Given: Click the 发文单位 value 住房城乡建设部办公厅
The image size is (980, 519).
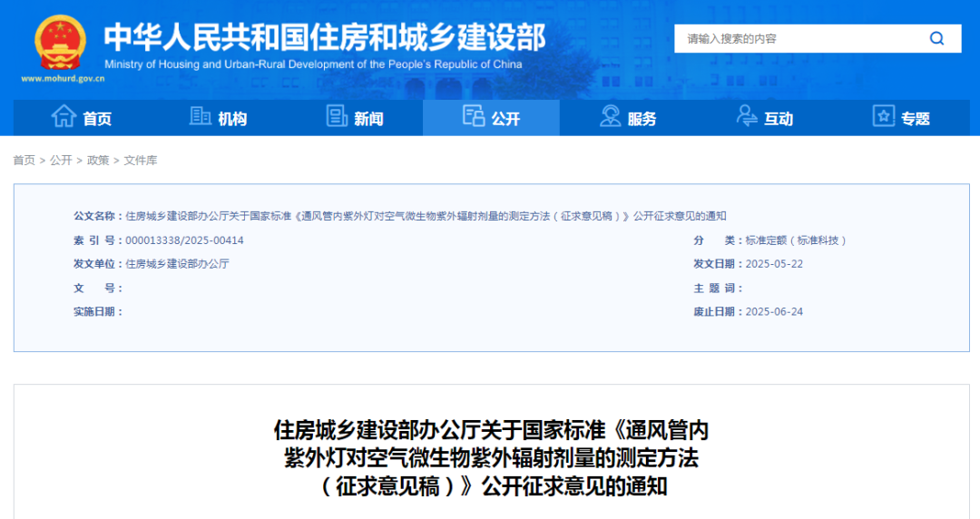Looking at the screenshot, I should point(178,264).
